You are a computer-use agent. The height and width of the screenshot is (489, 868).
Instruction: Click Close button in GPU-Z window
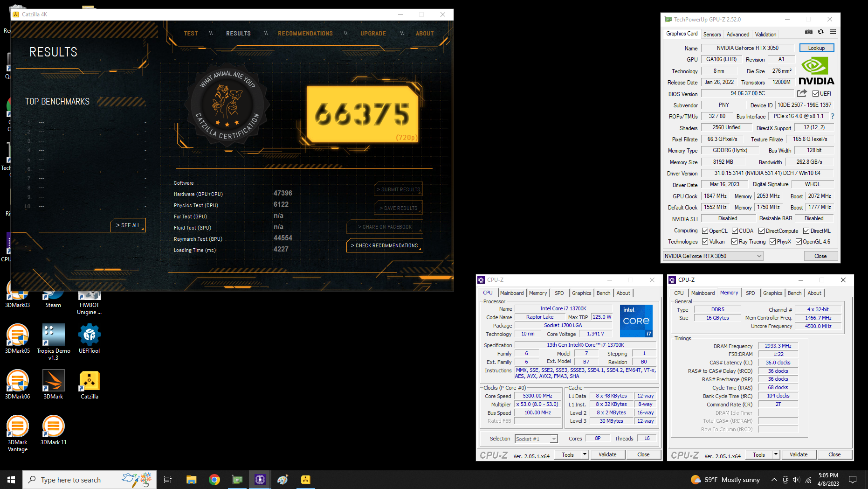[x=820, y=256]
